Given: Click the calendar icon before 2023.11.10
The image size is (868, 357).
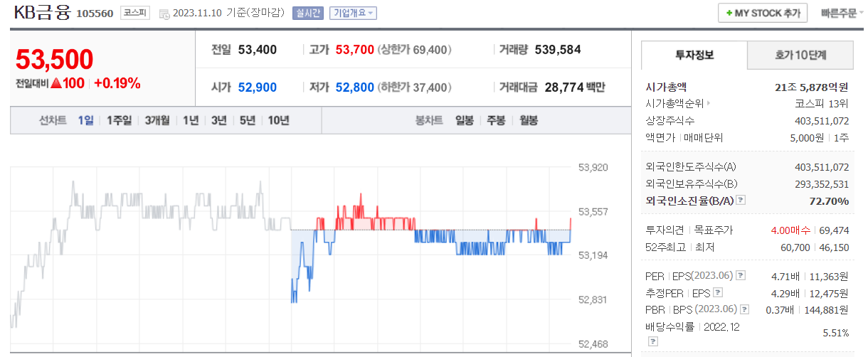Looking at the screenshot, I should click(x=164, y=14).
